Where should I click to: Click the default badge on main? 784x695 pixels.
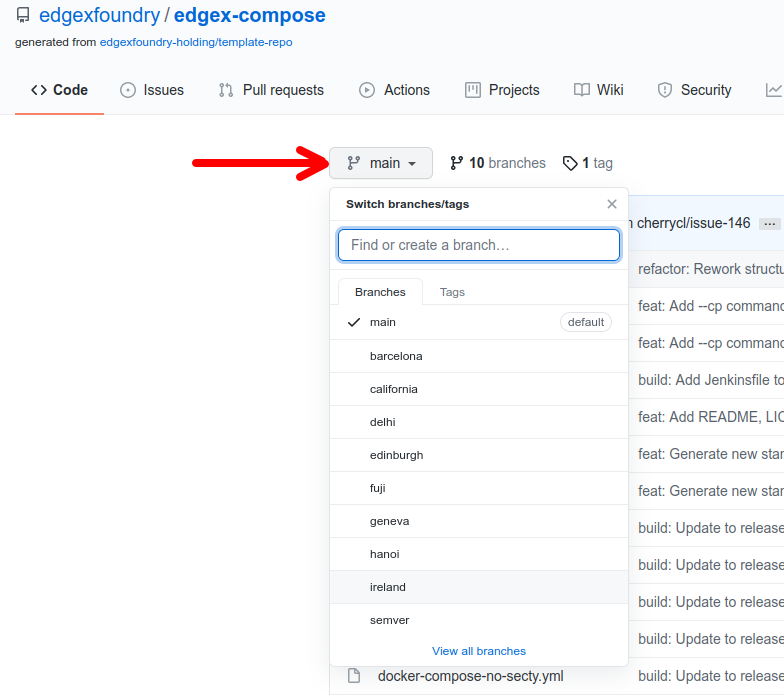[586, 322]
